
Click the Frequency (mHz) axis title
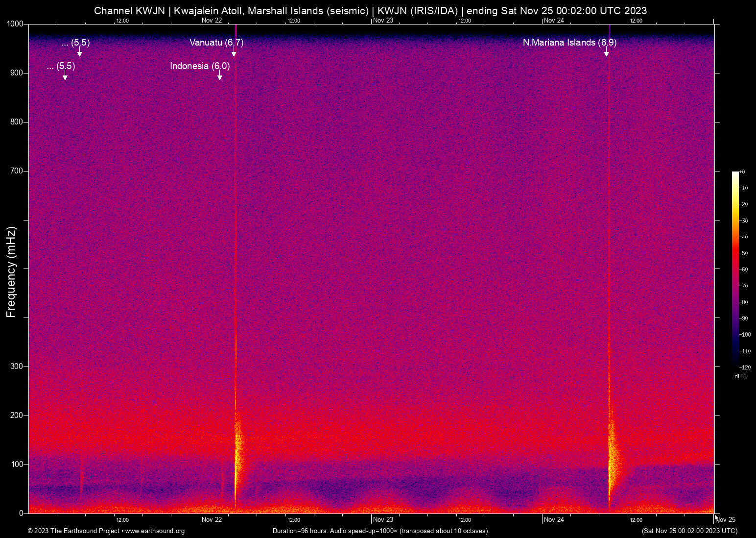11,272
